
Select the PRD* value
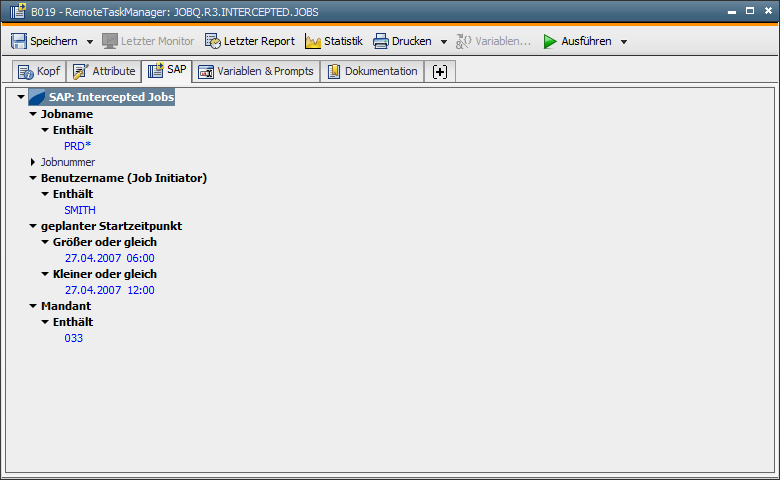78,146
